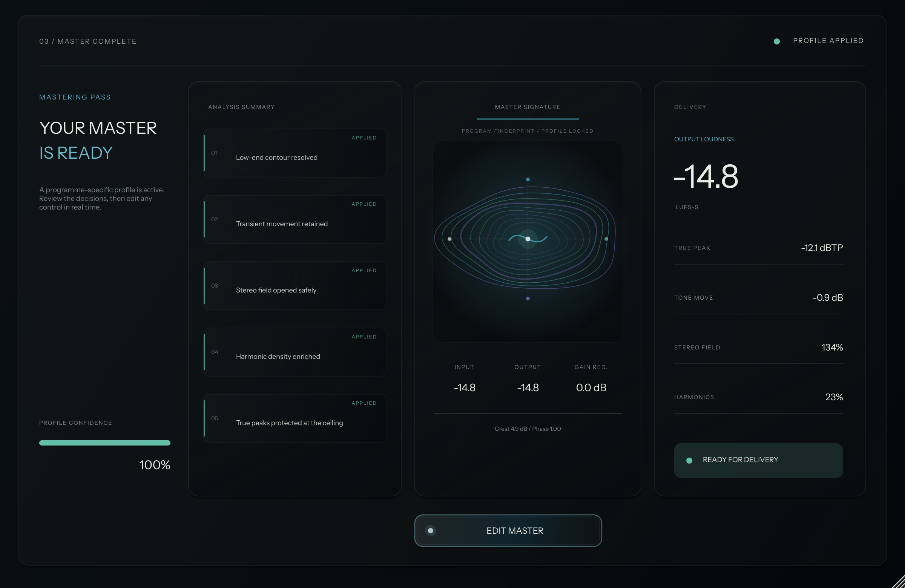Viewport: 905px width, 588px height.
Task: Click the green Profile Applied status dot
Action: click(x=777, y=41)
